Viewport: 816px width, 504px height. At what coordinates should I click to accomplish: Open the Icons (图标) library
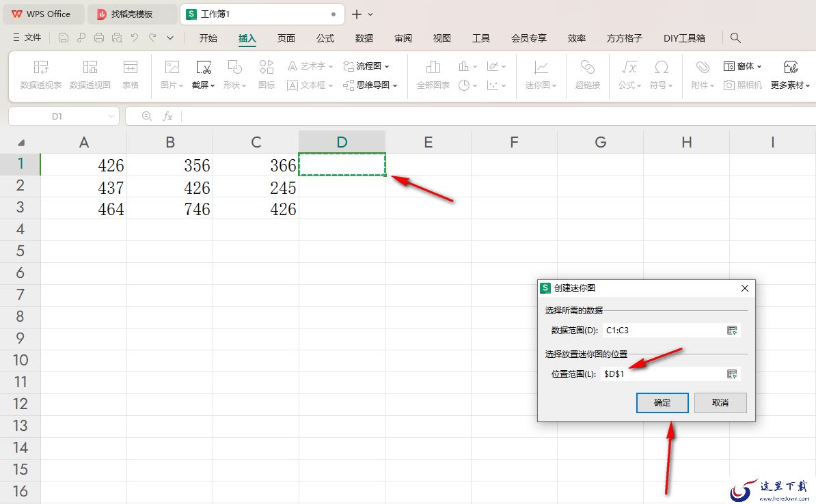(267, 74)
